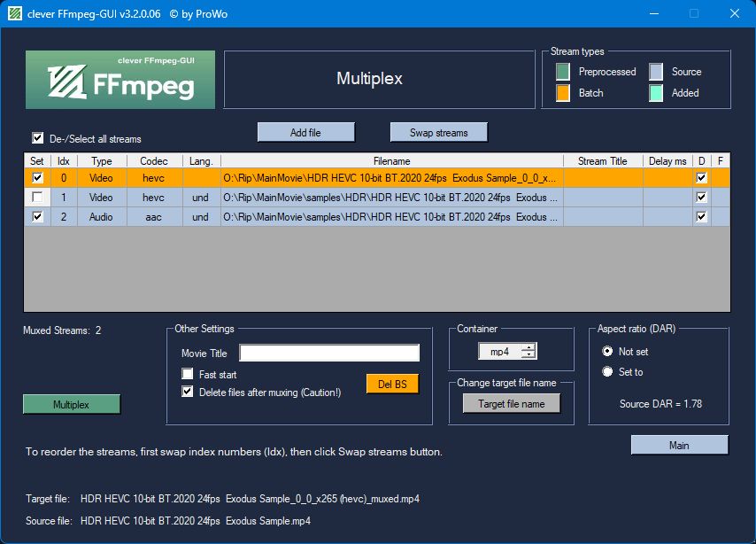Click the app icon in title bar

click(x=15, y=13)
